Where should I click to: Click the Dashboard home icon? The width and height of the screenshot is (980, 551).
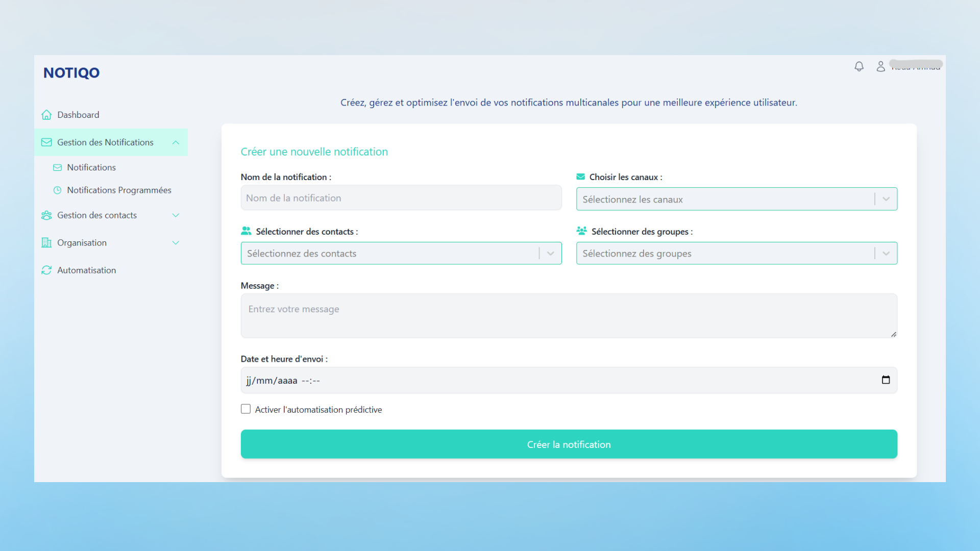coord(46,115)
